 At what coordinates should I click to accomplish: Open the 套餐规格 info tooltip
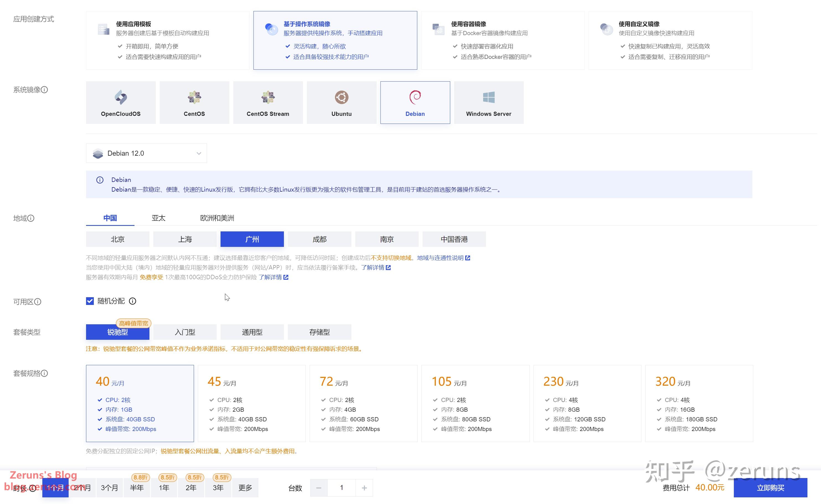click(x=45, y=373)
